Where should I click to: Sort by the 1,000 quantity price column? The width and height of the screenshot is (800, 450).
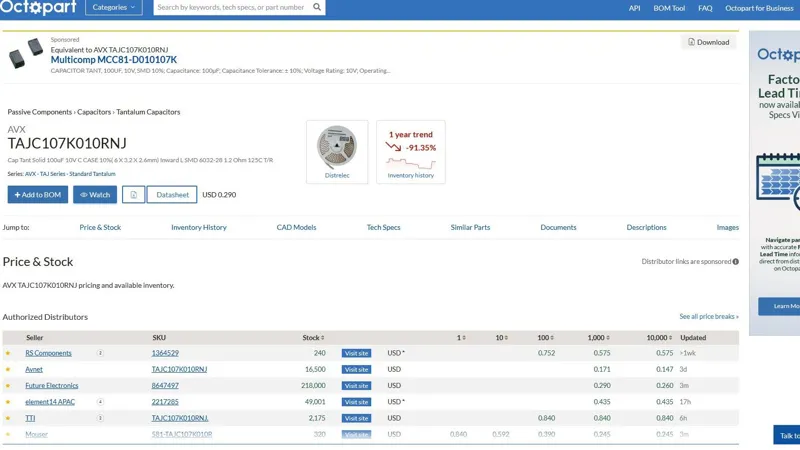click(598, 337)
